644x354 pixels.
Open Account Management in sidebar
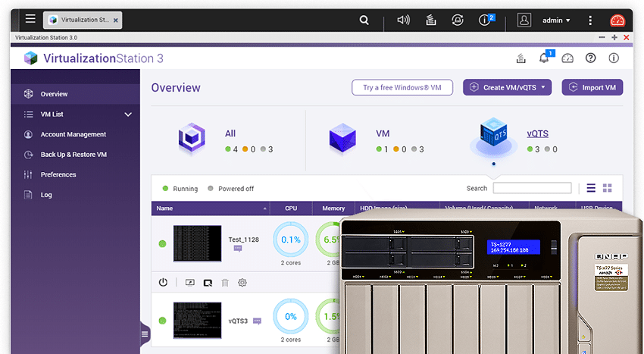tap(76, 134)
